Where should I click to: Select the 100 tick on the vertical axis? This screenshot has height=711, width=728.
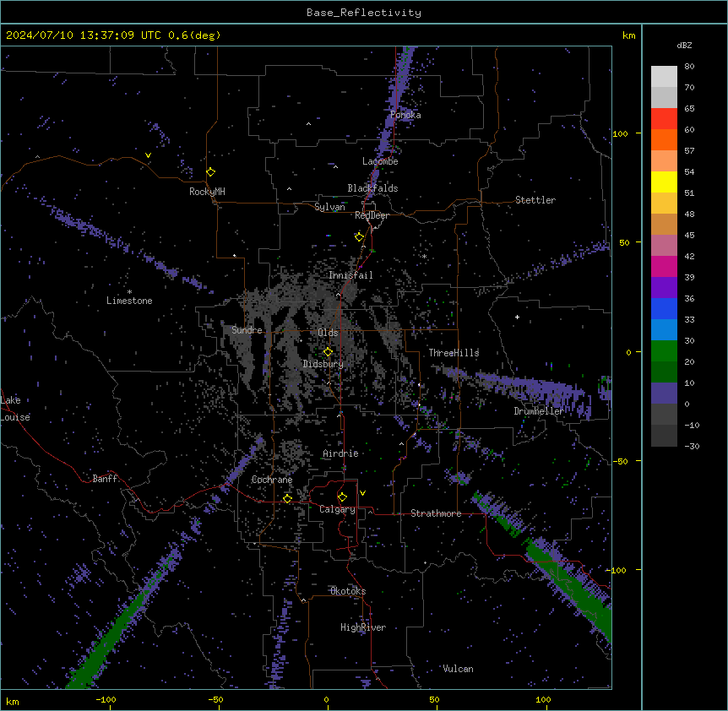coord(620,133)
